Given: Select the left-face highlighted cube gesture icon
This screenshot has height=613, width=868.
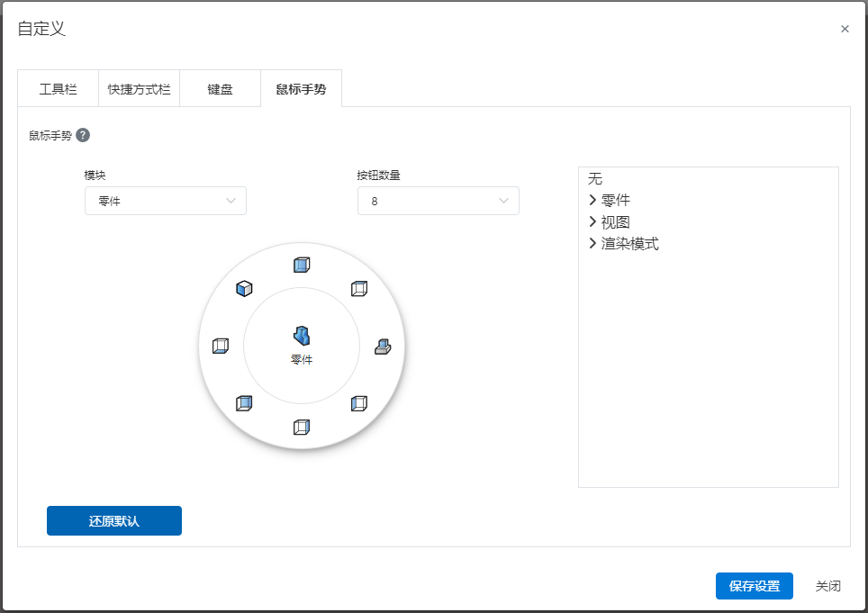Looking at the screenshot, I should point(359,403).
